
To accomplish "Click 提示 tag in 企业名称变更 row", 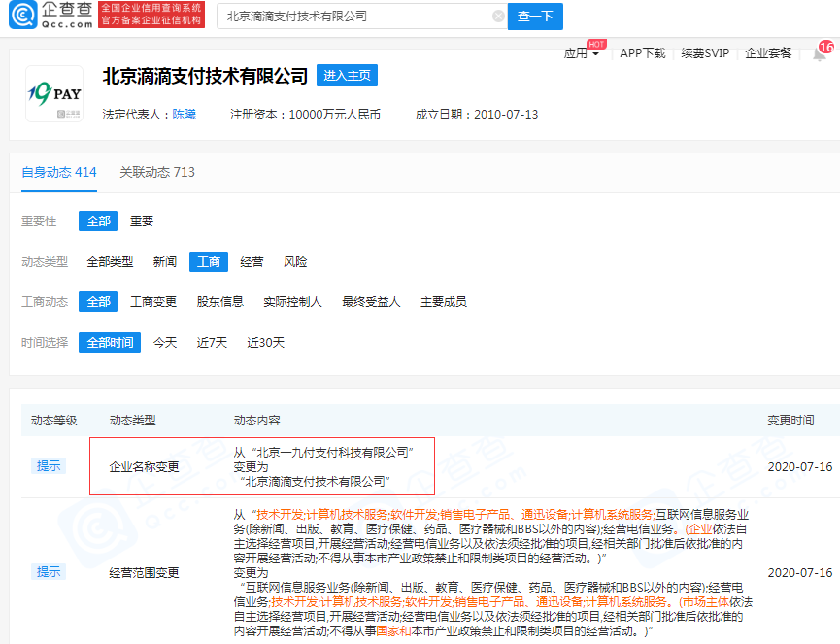I will point(49,465).
